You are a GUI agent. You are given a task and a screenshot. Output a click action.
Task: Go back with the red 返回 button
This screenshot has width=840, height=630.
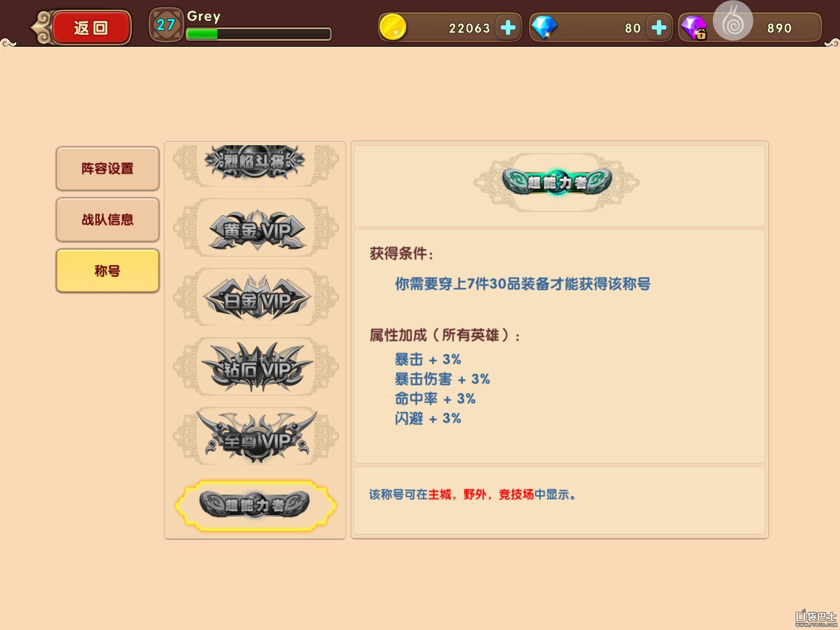pos(90,27)
